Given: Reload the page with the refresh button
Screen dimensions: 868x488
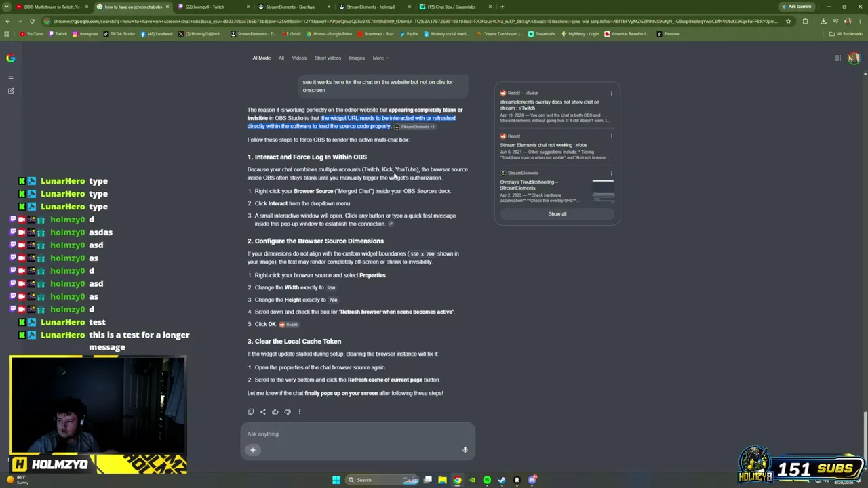Looking at the screenshot, I should click(x=32, y=21).
